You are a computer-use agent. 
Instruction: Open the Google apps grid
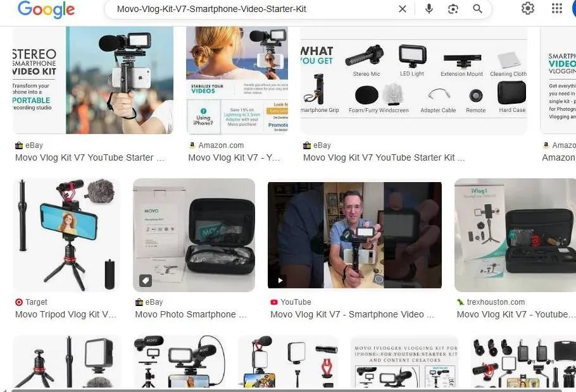coord(557,8)
